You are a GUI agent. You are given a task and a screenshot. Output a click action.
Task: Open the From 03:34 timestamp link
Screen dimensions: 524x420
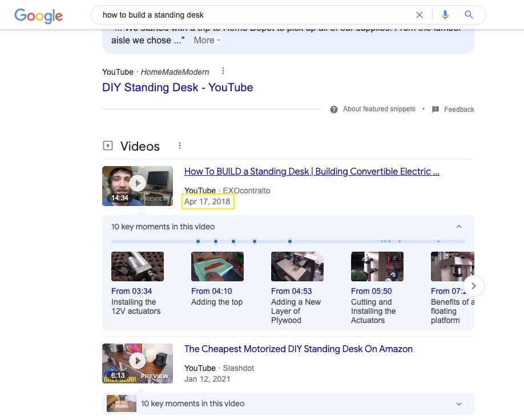point(132,292)
